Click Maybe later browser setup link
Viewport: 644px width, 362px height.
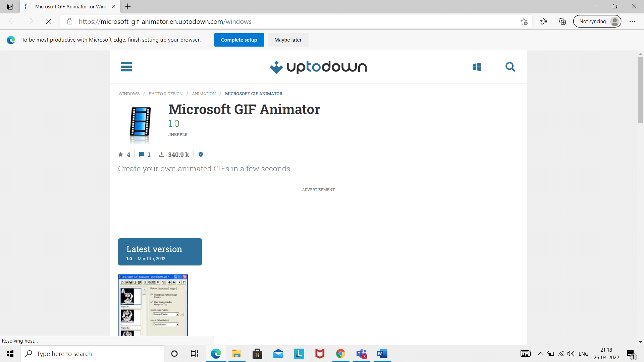tap(288, 40)
